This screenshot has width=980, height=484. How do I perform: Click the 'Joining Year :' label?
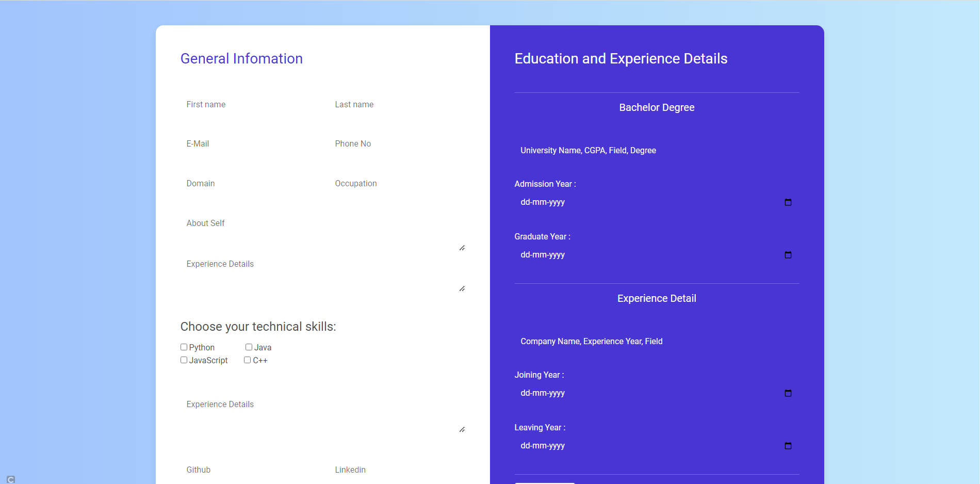[540, 375]
